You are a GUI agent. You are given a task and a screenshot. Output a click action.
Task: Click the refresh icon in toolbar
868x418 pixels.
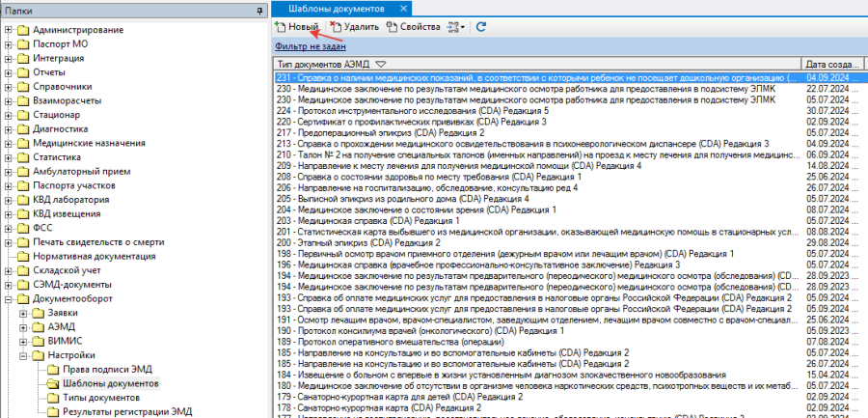[481, 27]
